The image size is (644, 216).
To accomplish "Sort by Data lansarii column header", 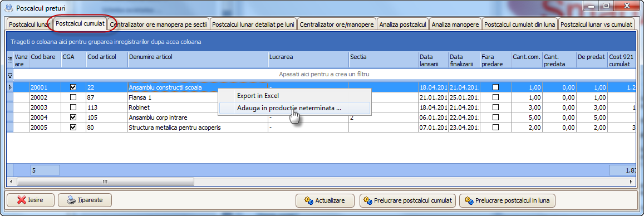I will [x=433, y=60].
